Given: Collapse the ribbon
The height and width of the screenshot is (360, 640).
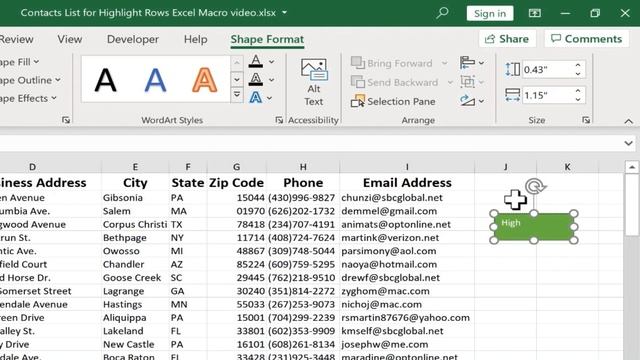Looking at the screenshot, I should tap(629, 121).
